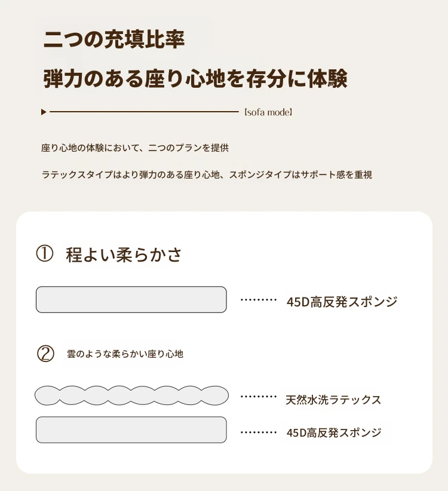Image resolution: width=448 pixels, height=491 pixels.
Task: Select the [sofa mode] label
Action: (x=268, y=112)
